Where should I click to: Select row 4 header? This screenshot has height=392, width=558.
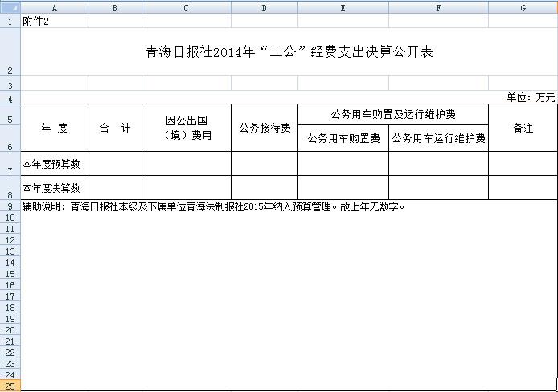point(10,97)
